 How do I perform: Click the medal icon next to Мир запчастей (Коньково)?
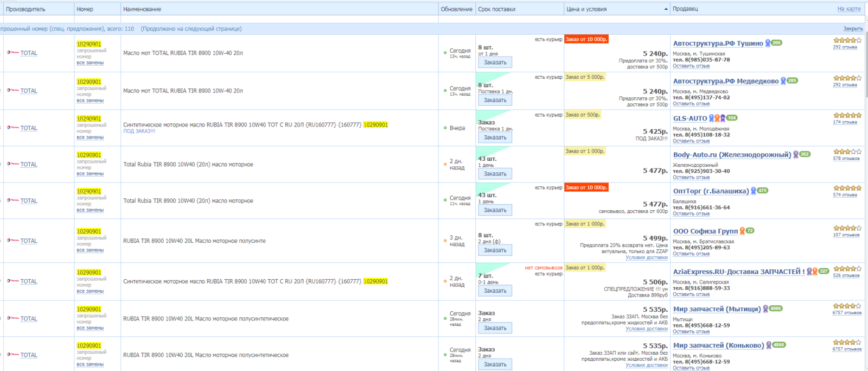pos(769,345)
